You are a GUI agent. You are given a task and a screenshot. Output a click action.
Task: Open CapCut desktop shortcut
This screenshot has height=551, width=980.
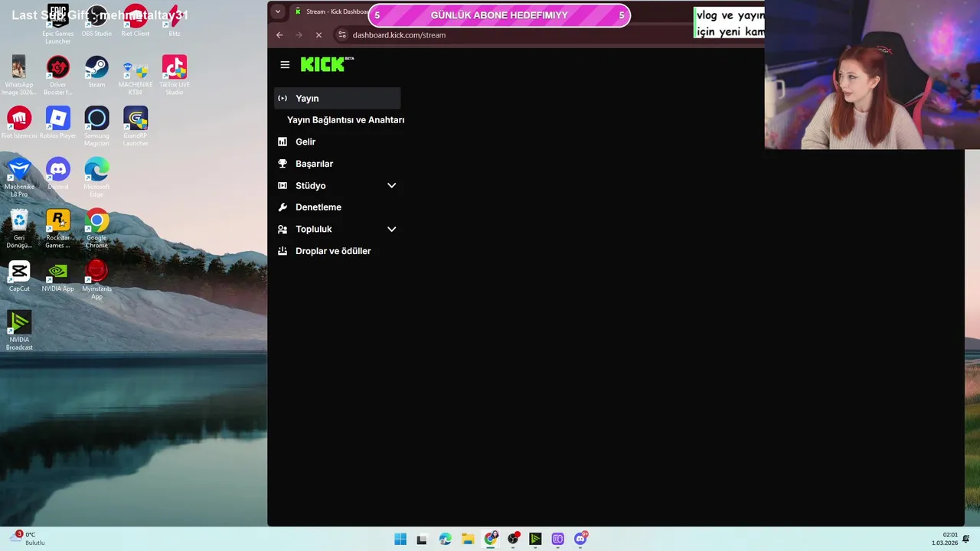point(19,276)
